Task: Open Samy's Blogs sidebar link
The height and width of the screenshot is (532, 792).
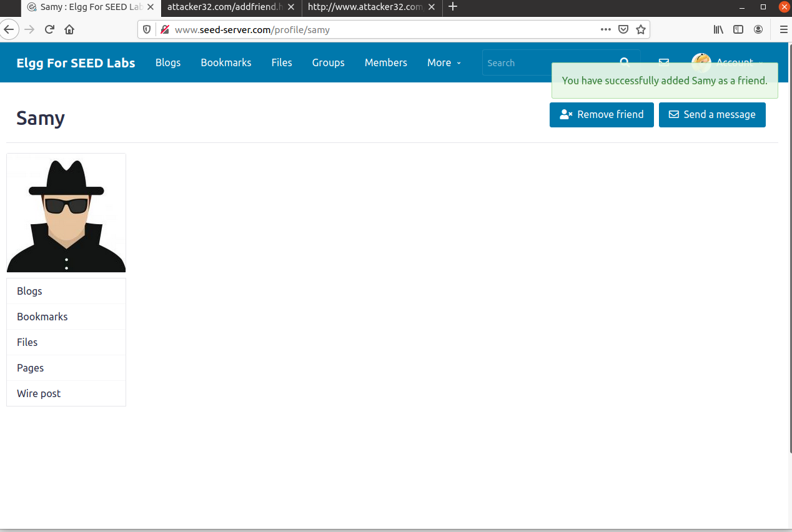Action: [66, 291]
